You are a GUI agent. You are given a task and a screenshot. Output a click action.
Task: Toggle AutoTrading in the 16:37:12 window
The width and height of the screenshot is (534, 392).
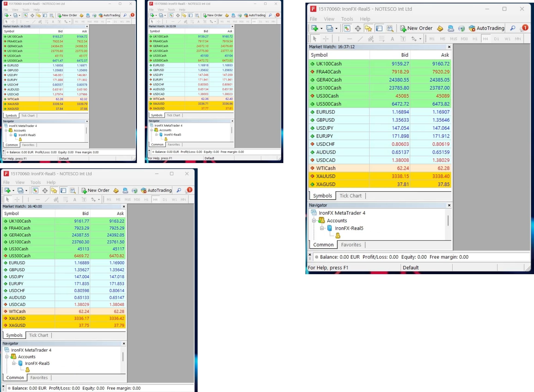486,28
